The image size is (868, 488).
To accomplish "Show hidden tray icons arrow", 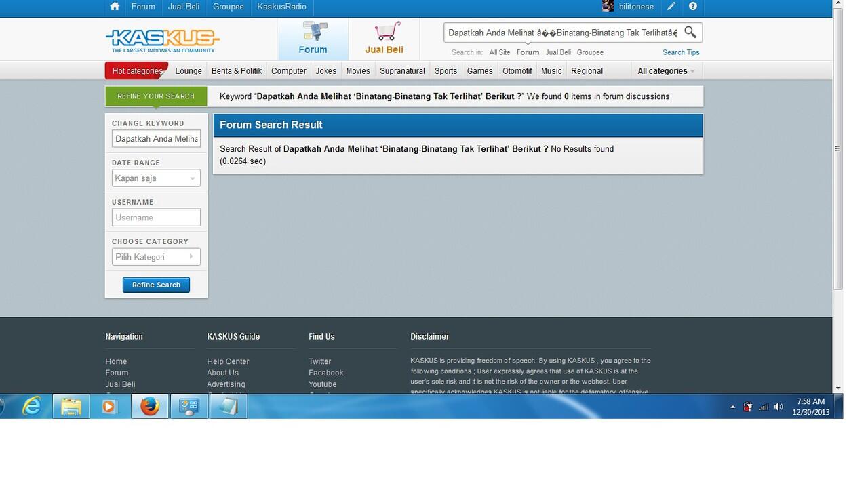I will click(x=732, y=407).
